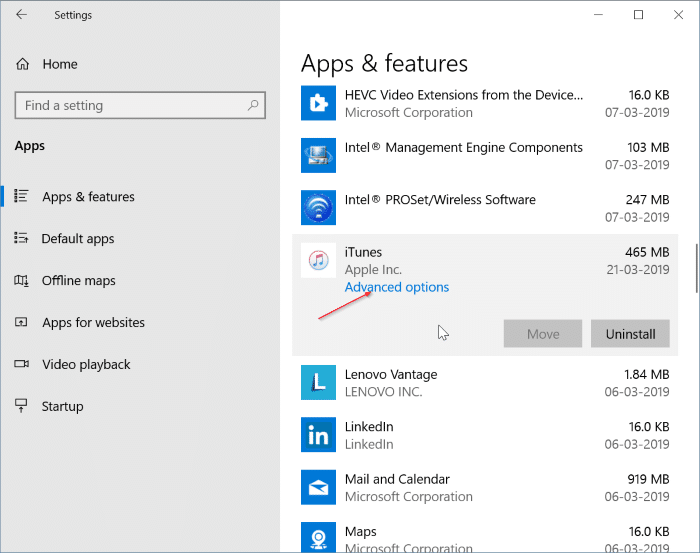Select the Lenovo Vantage app name

[x=391, y=374]
